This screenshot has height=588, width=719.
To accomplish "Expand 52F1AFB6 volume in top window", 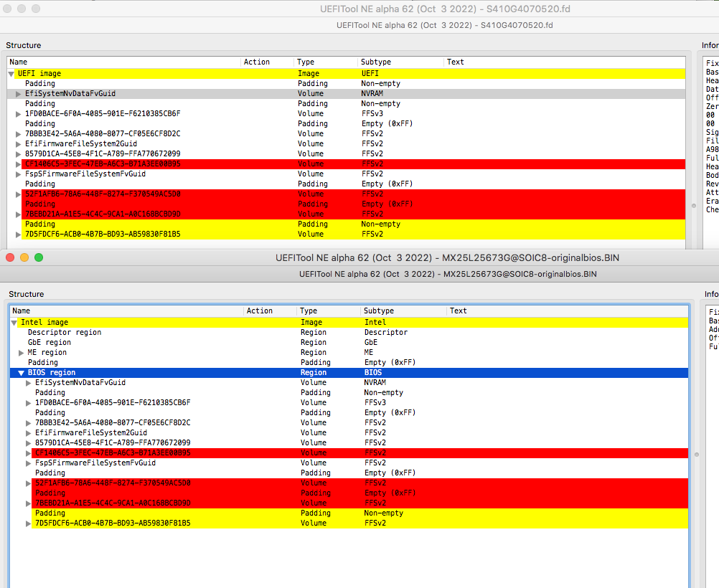I will tap(19, 195).
